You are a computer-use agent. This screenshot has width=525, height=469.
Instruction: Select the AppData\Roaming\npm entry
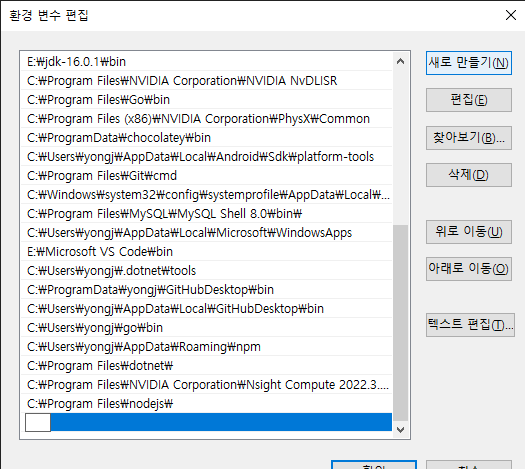[207, 347]
